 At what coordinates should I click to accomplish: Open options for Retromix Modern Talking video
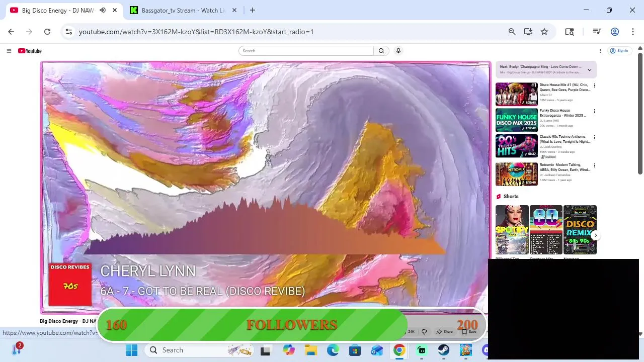click(594, 165)
